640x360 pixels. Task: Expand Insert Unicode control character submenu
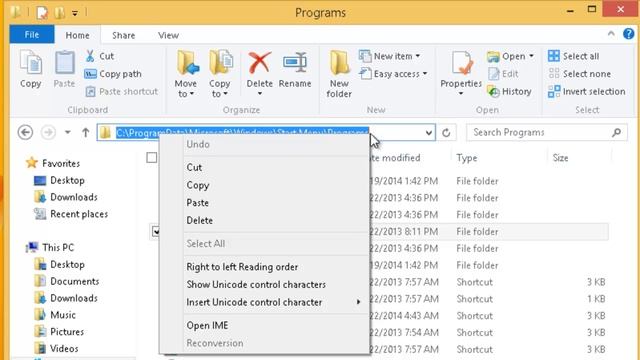click(x=359, y=302)
